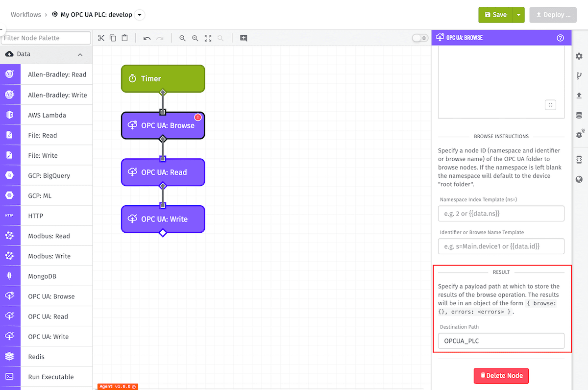
Task: Click the Namespace Index Template field
Action: tap(501, 214)
